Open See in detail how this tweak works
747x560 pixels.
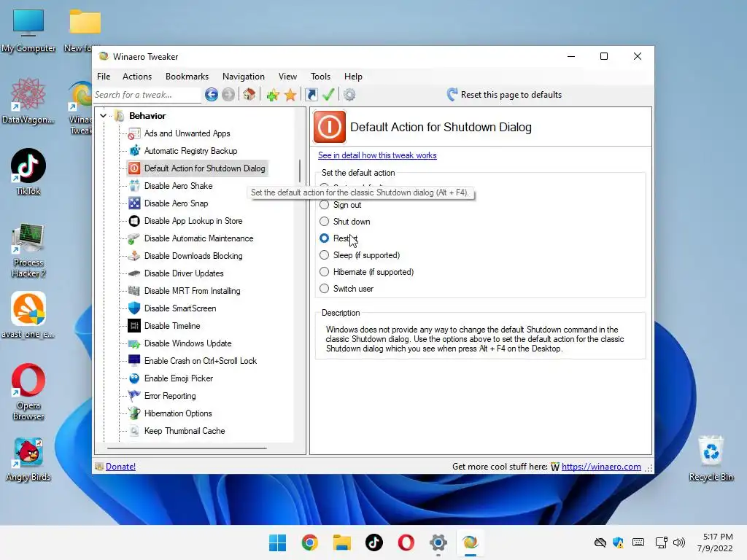377,155
